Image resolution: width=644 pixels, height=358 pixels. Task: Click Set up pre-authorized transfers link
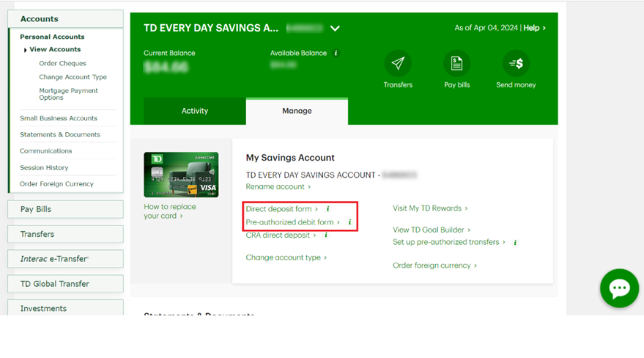(449, 242)
